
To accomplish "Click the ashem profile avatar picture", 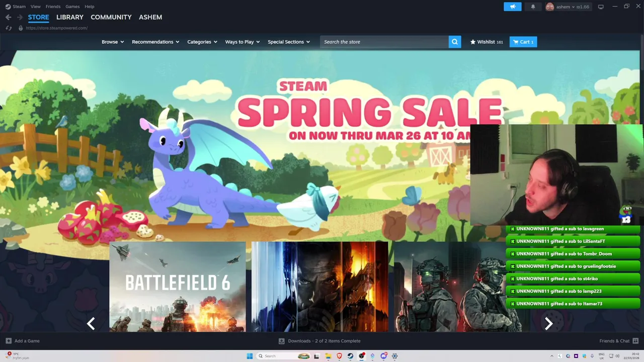I will 549,7.
